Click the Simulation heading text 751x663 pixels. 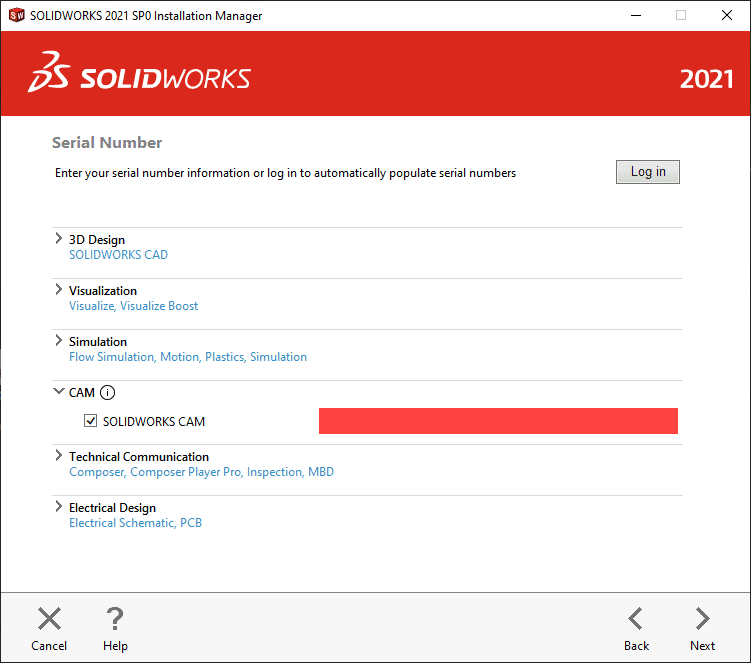pyautogui.click(x=98, y=342)
